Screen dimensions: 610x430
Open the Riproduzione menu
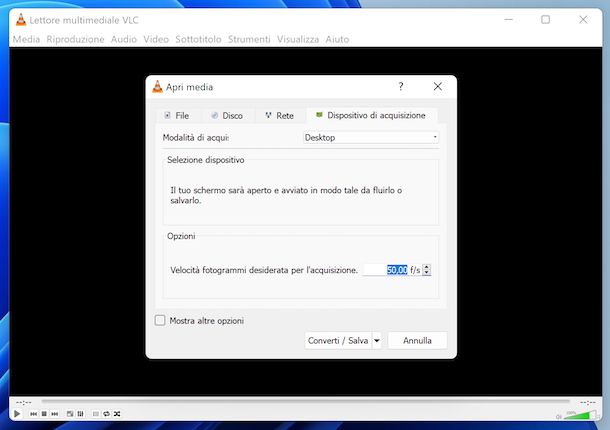tap(75, 39)
